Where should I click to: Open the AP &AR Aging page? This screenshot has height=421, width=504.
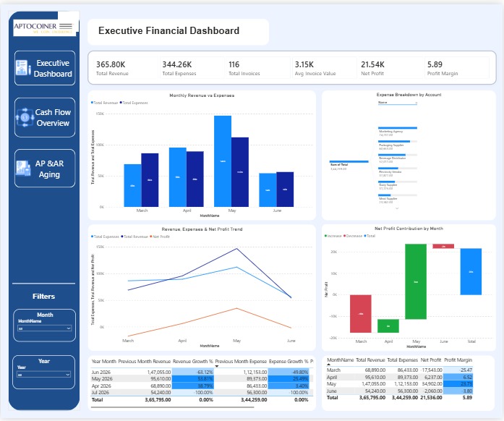(45, 169)
